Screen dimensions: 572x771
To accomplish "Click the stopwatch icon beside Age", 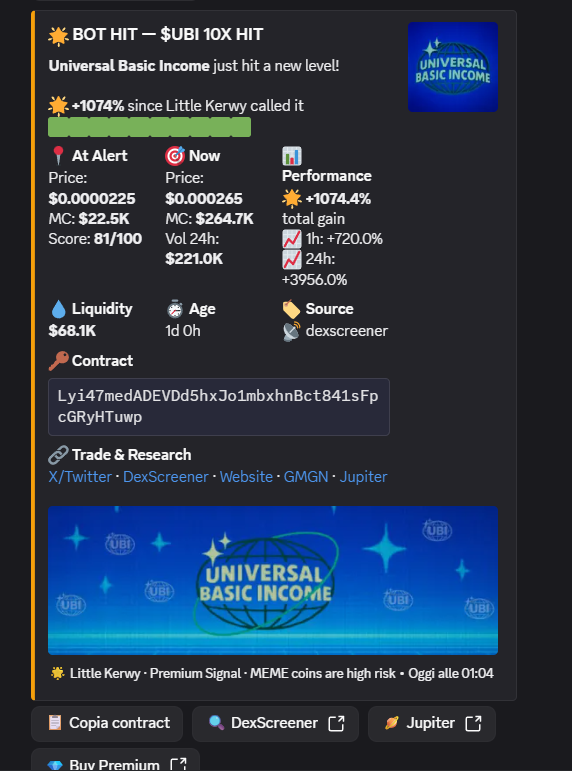I will pos(175,309).
